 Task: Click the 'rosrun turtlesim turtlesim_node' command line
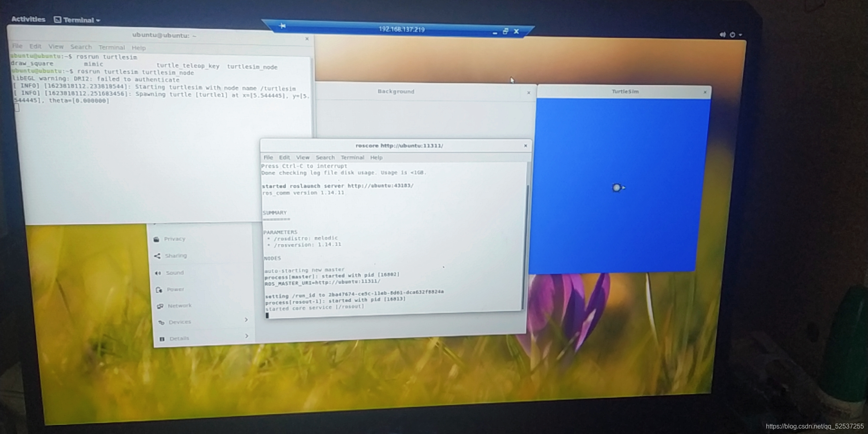tap(135, 73)
